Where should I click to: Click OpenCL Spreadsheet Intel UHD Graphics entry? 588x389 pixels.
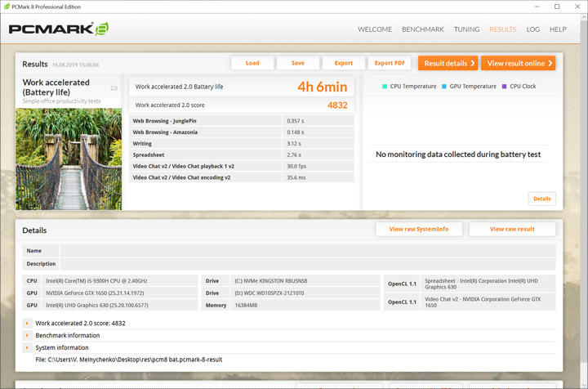click(x=488, y=284)
